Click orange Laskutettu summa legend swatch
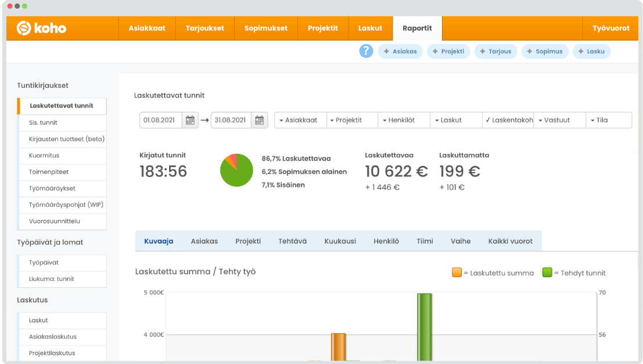The image size is (643, 364). pos(457,273)
